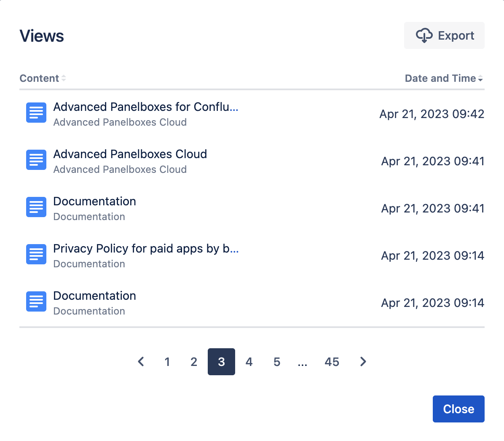Click page icon of Documentation viewed at 09:41
The image size is (504, 441).
tap(36, 207)
